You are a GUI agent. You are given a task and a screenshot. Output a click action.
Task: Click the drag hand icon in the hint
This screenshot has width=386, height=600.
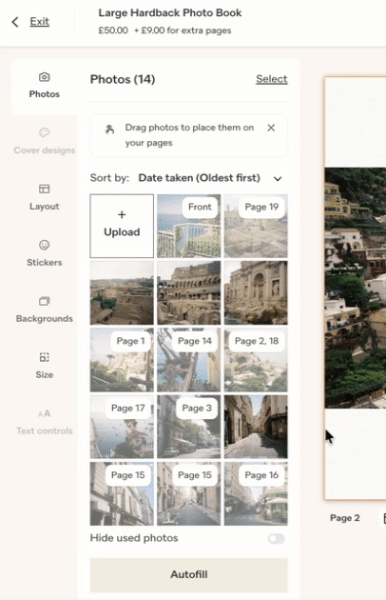tap(110, 130)
